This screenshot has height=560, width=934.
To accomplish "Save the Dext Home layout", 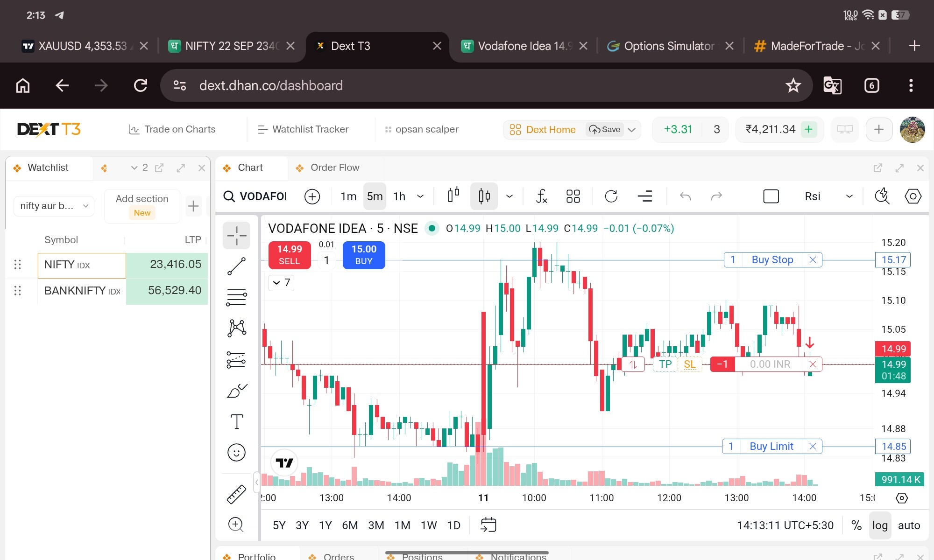I will pos(605,130).
